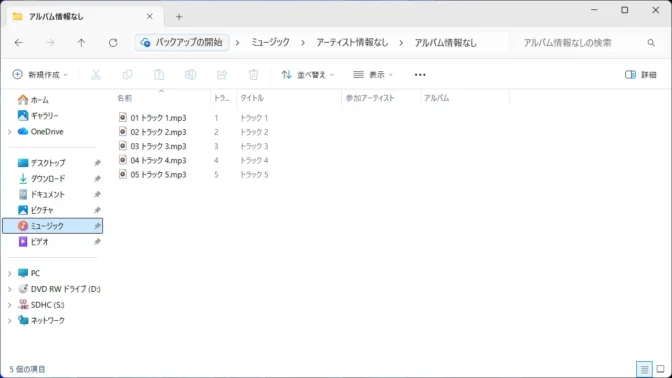
Task: Select file 04 トラック 4.mp3
Action: click(158, 160)
